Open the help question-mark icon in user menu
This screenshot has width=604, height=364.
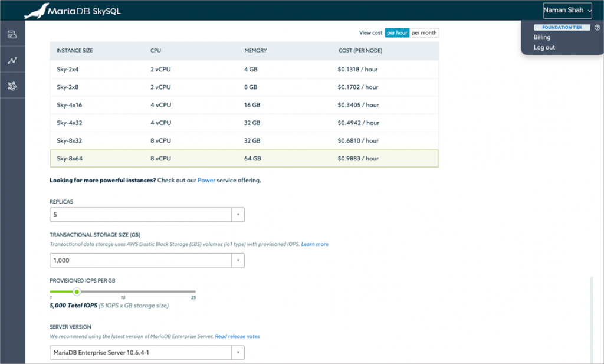(x=598, y=27)
